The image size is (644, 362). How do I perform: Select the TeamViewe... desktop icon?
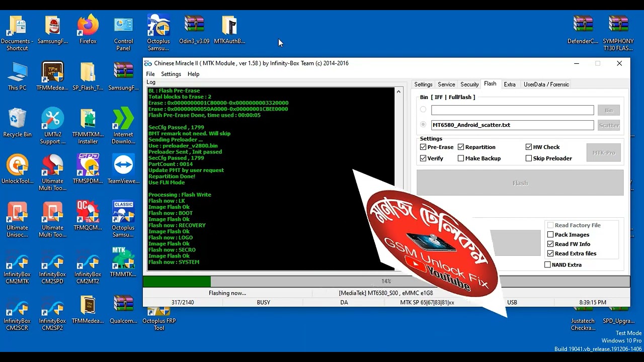pos(123,169)
